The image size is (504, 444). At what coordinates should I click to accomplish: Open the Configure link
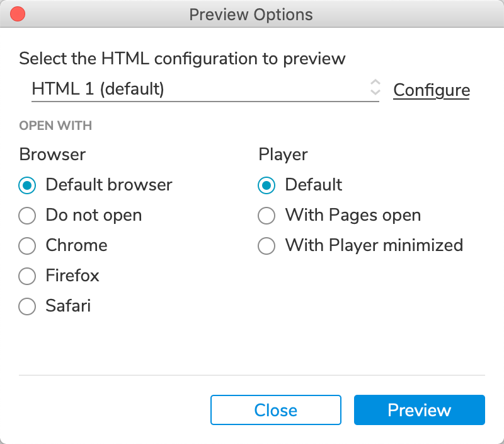[x=432, y=90]
